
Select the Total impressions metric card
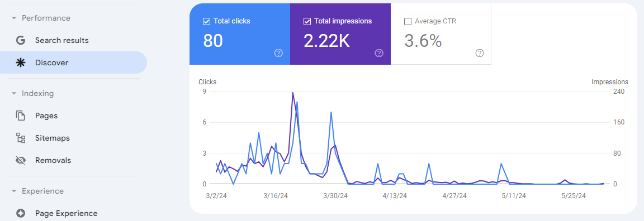[x=340, y=34]
